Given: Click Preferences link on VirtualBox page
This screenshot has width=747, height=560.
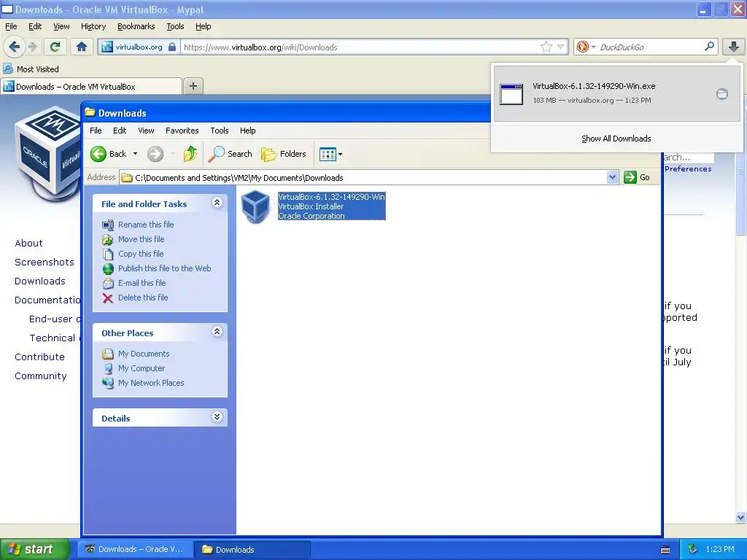Looking at the screenshot, I should click(688, 169).
